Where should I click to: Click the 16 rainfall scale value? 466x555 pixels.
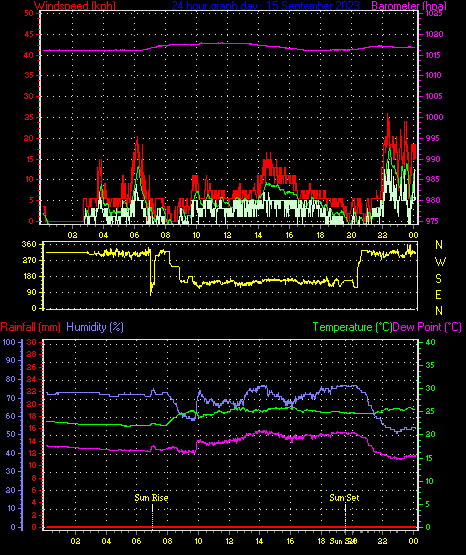tap(32, 429)
